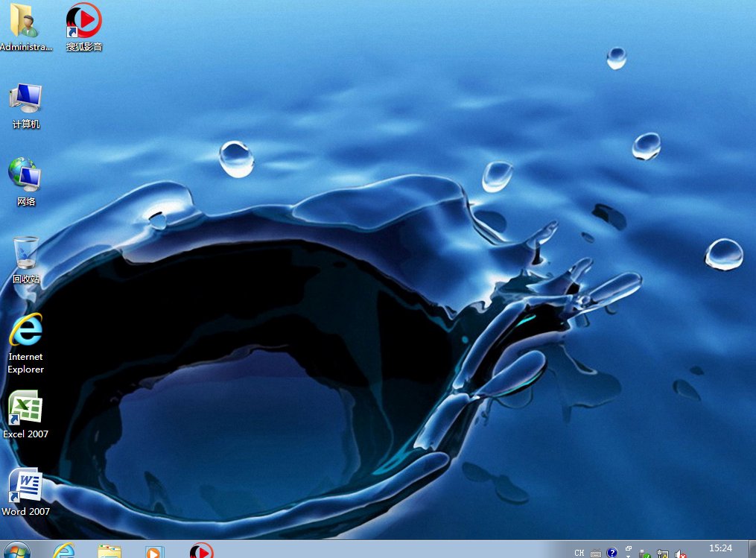Open Windows Explorer from the taskbar

pos(109,551)
